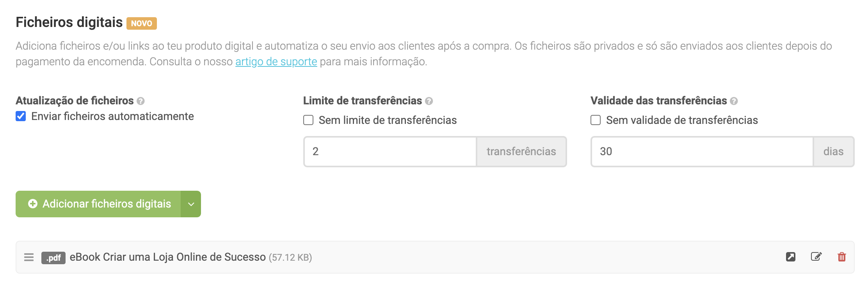The image size is (868, 290).
Task: Uncheck Enviar ficheiros automaticamente
Action: [21, 116]
